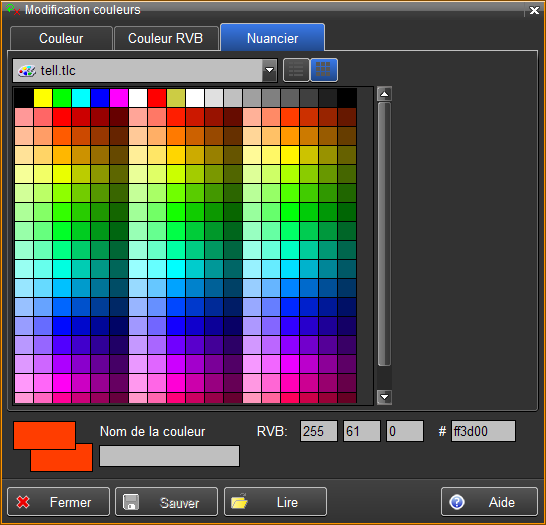This screenshot has width=546, height=525.
Task: Click the palette icon beside tell.tlc
Action: point(27,71)
